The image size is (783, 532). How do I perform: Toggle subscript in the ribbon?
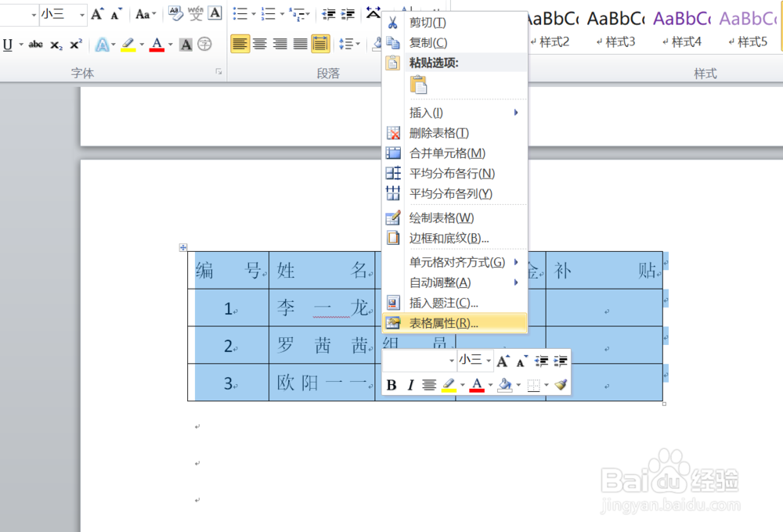click(56, 45)
